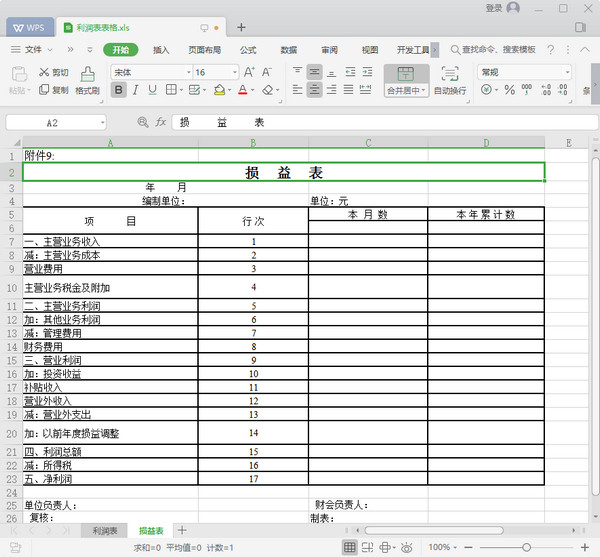
Task: Toggle horizontal center alignment
Action: (x=314, y=90)
